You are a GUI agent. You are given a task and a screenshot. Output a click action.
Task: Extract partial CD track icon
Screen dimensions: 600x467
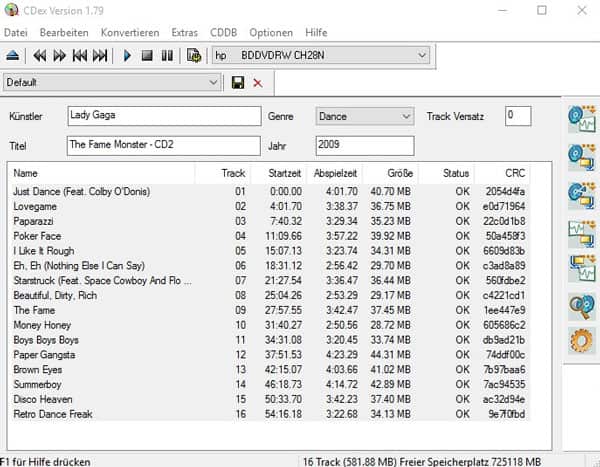pyautogui.click(x=582, y=195)
